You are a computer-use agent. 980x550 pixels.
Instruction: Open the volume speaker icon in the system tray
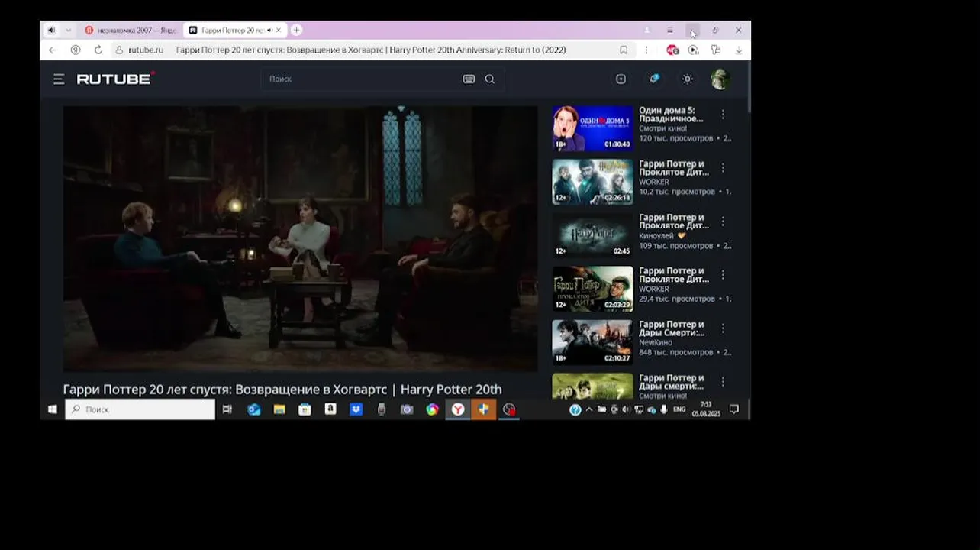coord(626,409)
